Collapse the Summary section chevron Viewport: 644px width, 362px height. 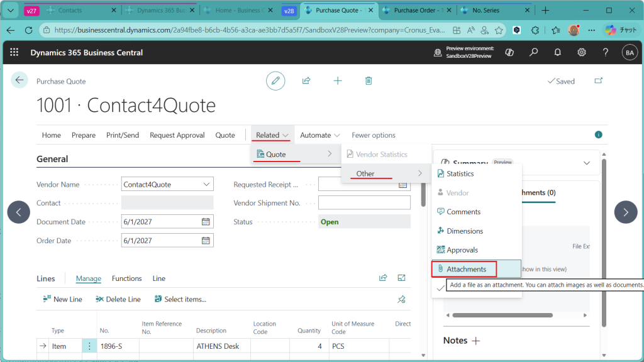click(587, 163)
